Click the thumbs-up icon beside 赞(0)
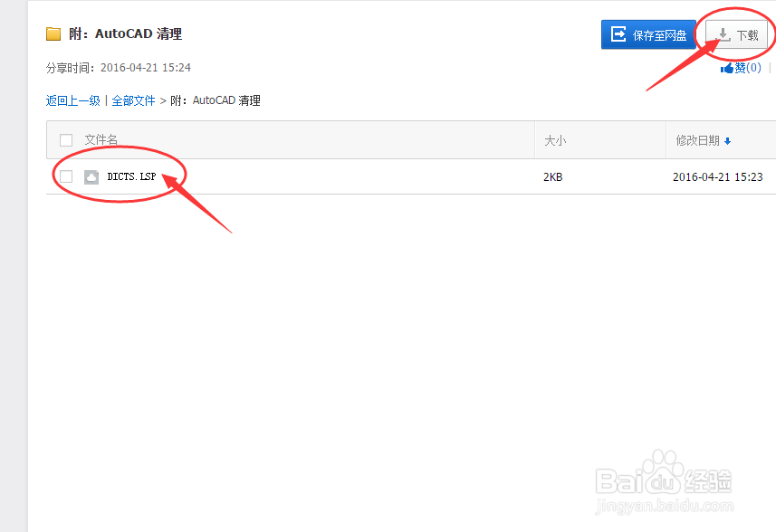This screenshot has width=776, height=532. [725, 67]
